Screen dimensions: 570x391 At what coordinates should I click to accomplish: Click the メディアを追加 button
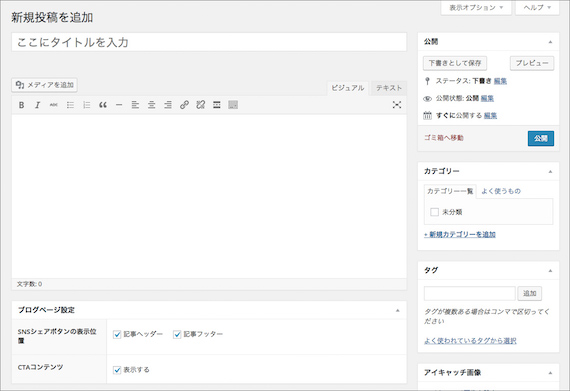[45, 85]
